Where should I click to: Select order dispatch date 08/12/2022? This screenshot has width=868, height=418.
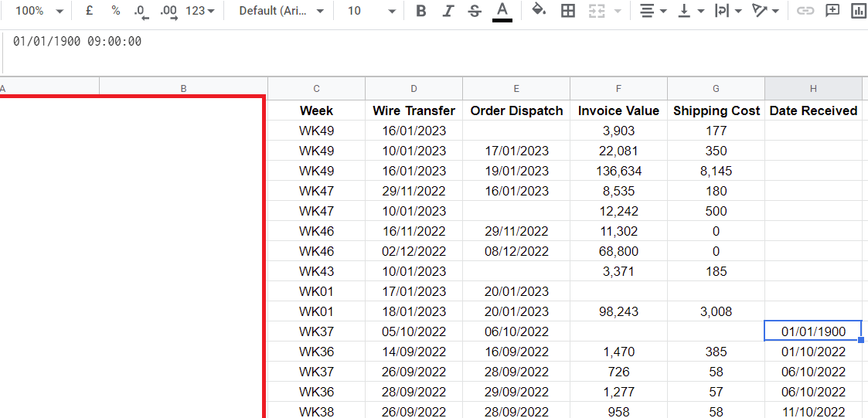[x=516, y=251]
